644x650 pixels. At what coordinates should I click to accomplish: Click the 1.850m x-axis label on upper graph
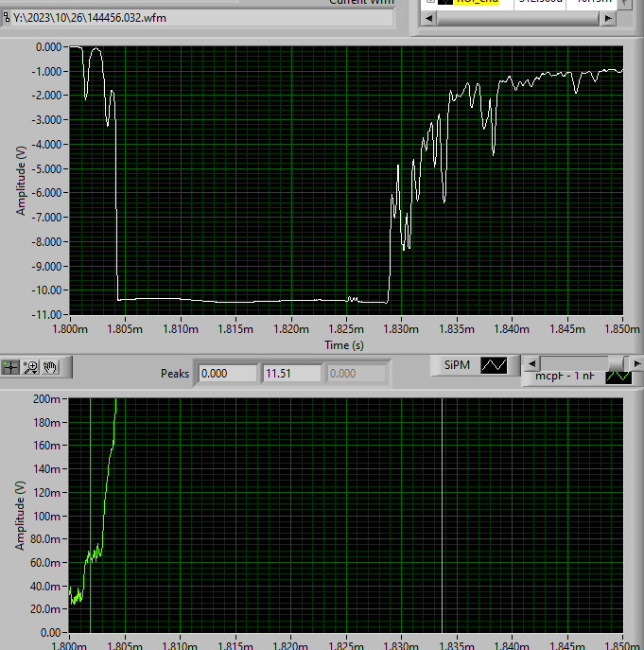coord(622,329)
